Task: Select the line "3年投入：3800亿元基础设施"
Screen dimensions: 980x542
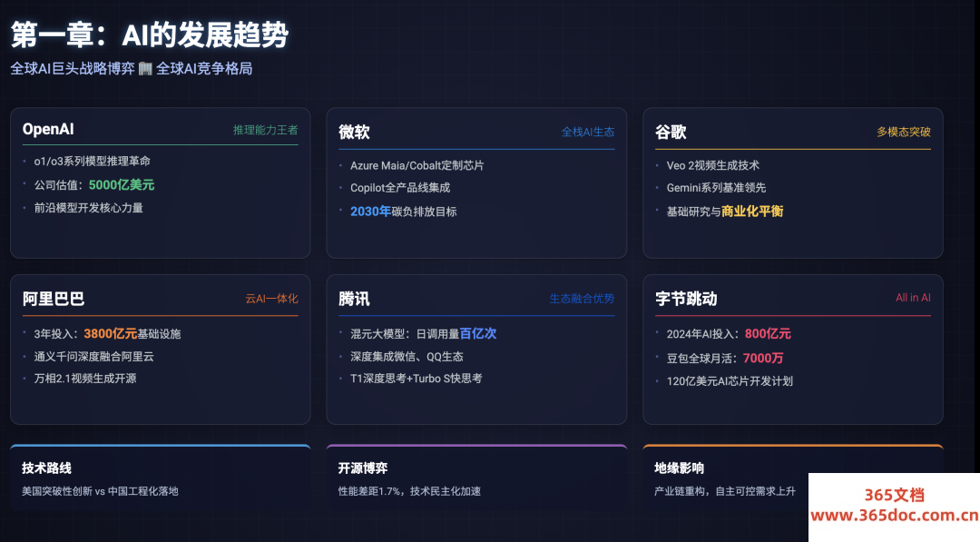Action: click(x=107, y=334)
